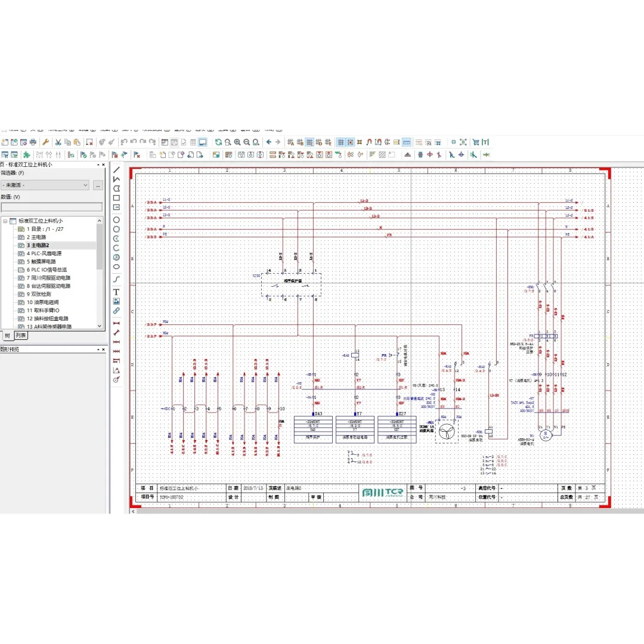This screenshot has height=644, width=644.
Task: Click the pin arrow of graphical preview panel
Action: [x=98, y=349]
